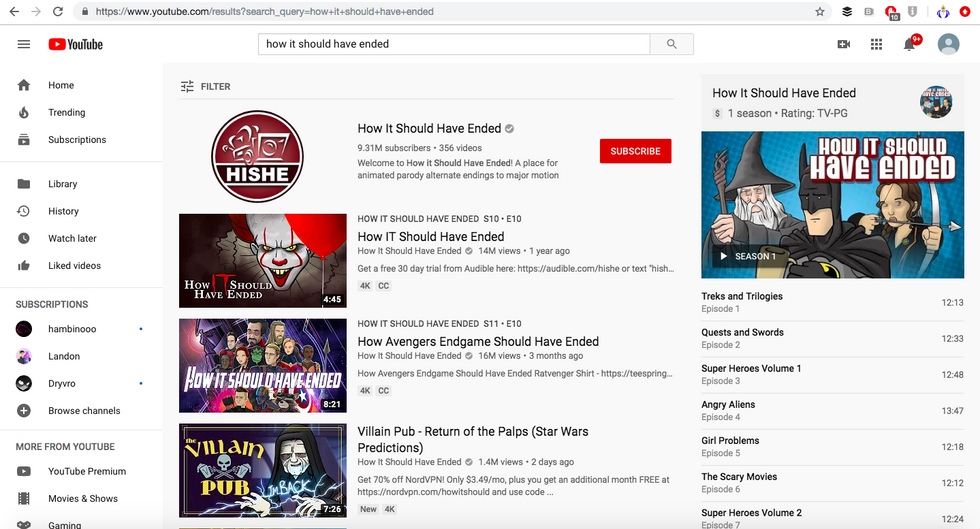The width and height of the screenshot is (980, 529).
Task: Click the browser address bar URL
Action: point(264,11)
